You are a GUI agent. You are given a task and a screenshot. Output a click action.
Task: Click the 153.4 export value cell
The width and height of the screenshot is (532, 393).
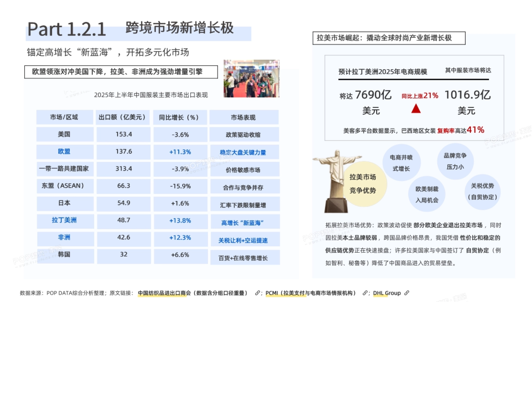(x=123, y=134)
